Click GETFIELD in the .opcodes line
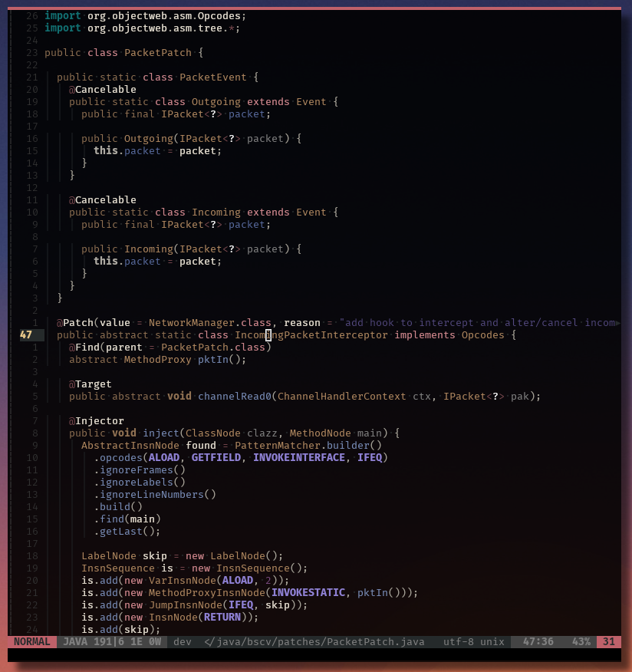This screenshot has width=632, height=672. point(216,458)
